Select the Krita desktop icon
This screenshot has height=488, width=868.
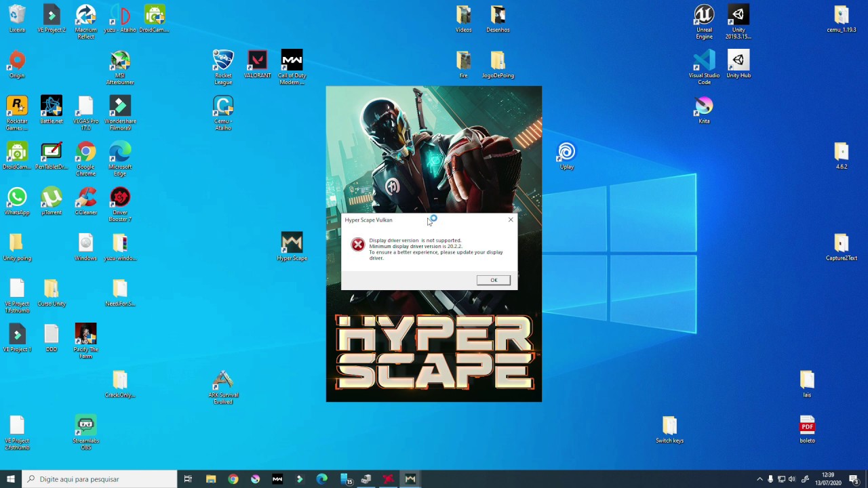click(x=704, y=110)
